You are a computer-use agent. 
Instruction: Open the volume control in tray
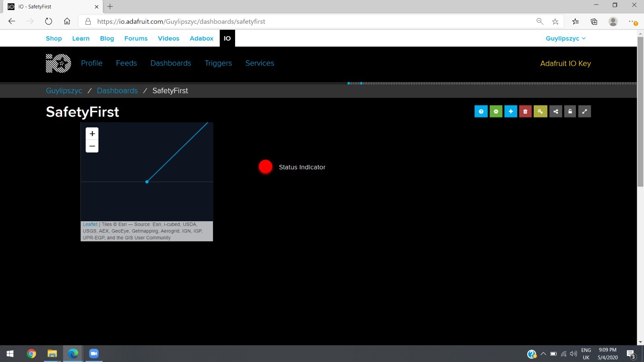tap(574, 354)
